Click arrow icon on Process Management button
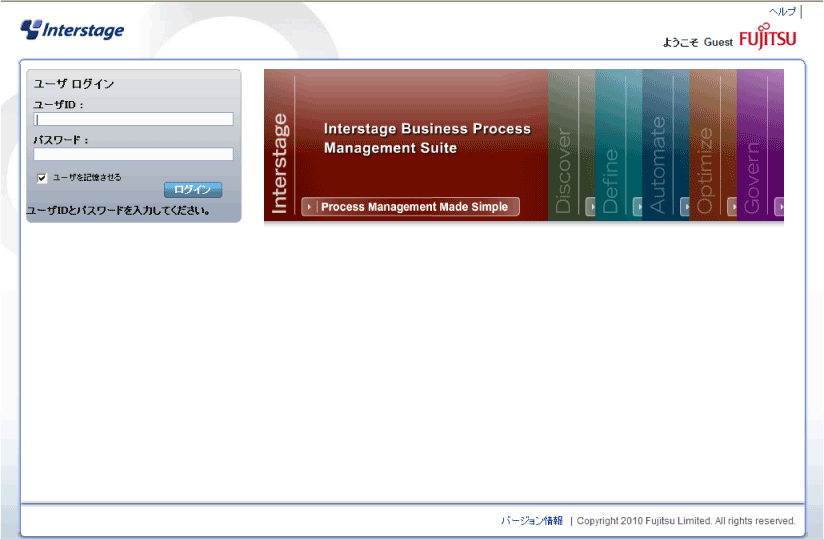 (309, 207)
